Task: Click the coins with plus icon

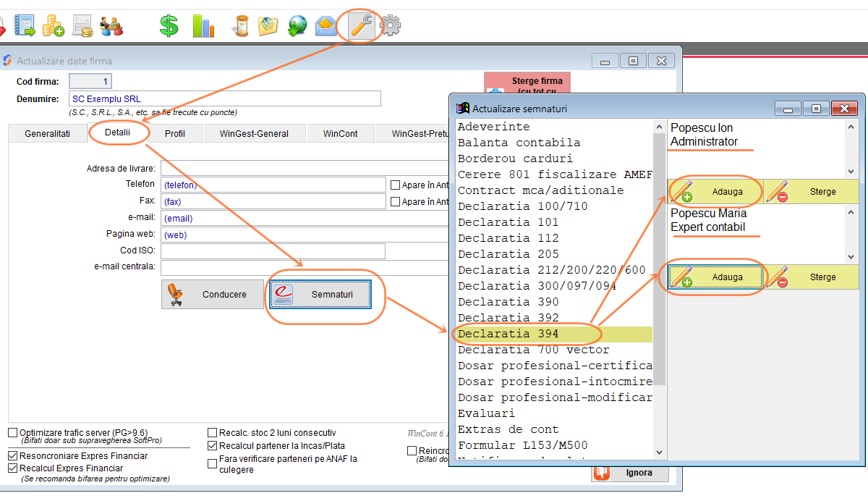Action: click(53, 26)
